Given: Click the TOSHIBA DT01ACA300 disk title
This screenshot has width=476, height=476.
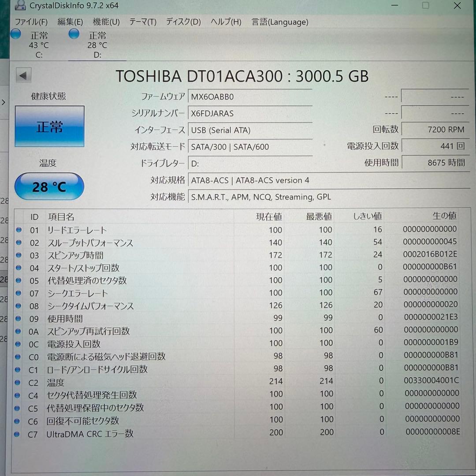Looking at the screenshot, I should click(x=242, y=76).
